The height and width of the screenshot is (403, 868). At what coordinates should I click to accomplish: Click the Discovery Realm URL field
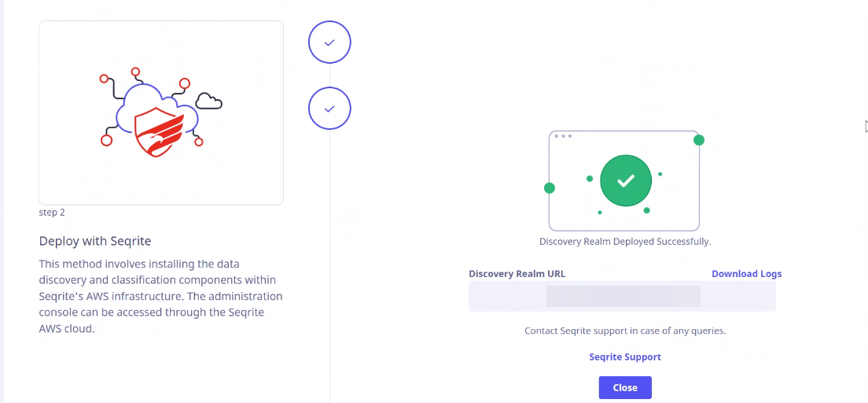[622, 296]
